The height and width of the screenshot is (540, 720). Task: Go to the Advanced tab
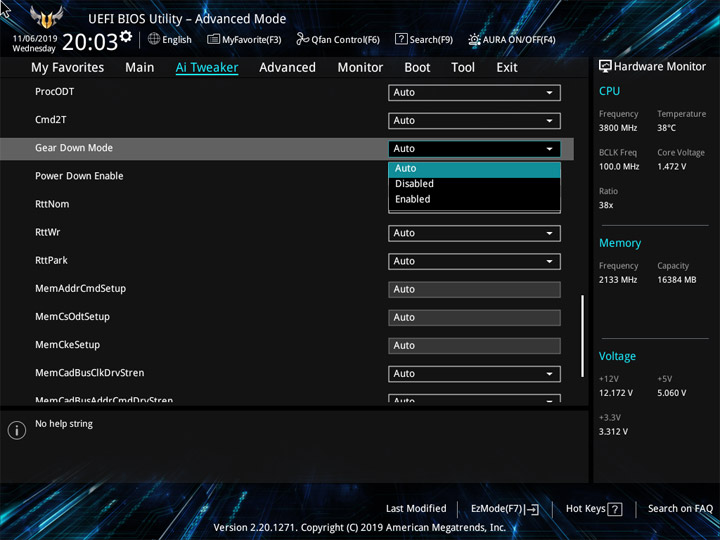(287, 68)
